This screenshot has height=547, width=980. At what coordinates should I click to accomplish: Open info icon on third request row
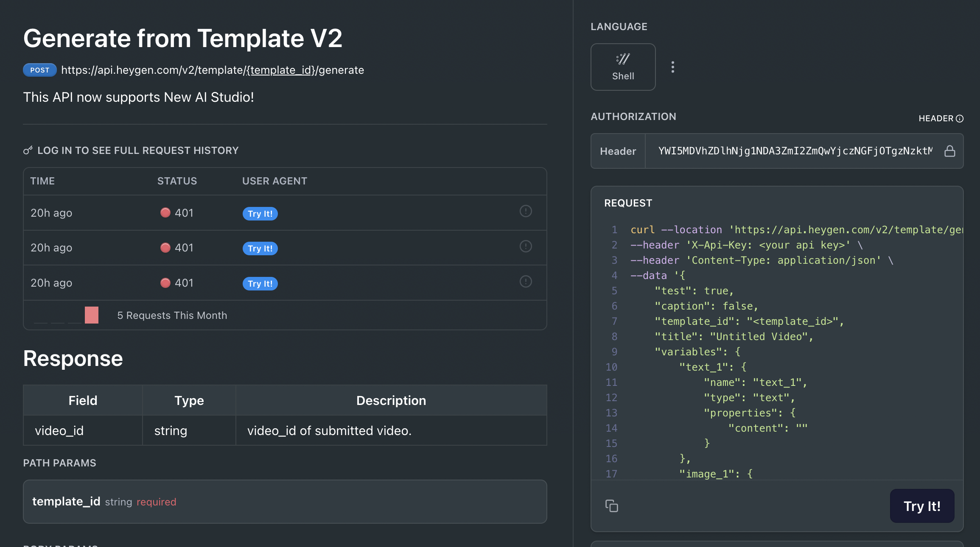(x=526, y=282)
